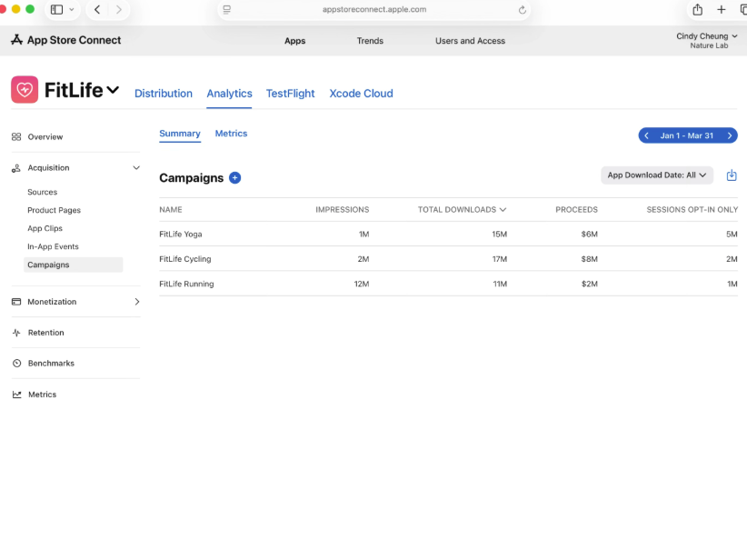
Task: Click the 12M impressions value for FitLife Running
Action: pos(362,284)
